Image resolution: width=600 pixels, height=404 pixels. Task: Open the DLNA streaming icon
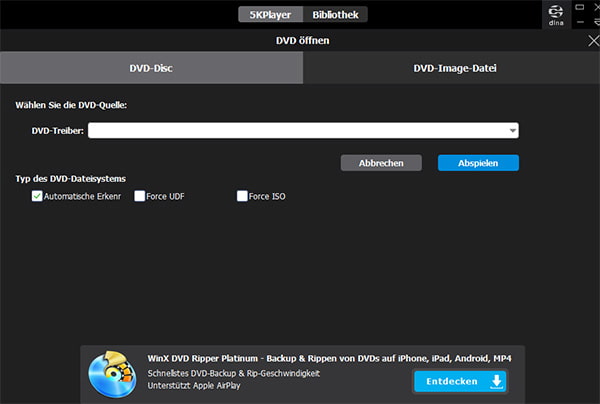click(x=556, y=15)
